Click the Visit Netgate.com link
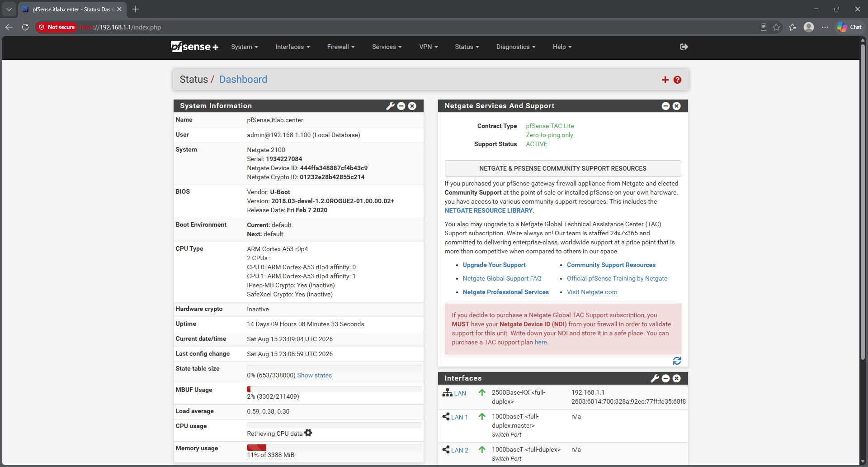868x467 pixels. point(592,292)
